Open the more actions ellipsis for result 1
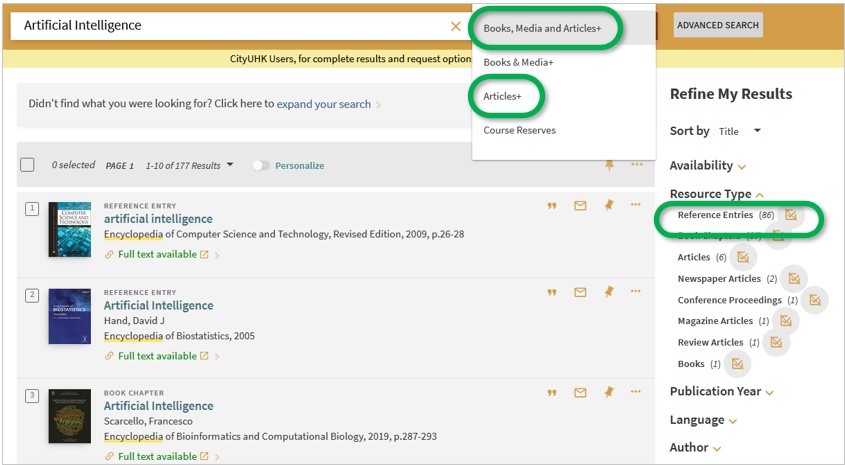The height and width of the screenshot is (465, 845). pyautogui.click(x=635, y=205)
